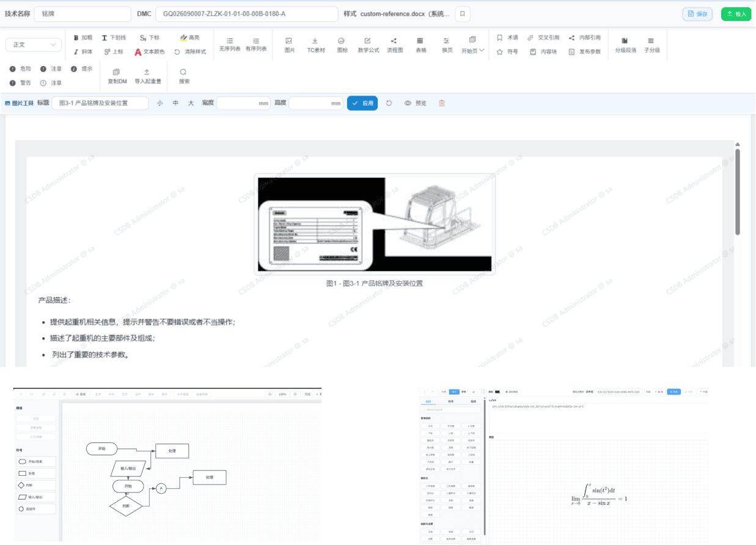Launch the 流程图 flowchart tool

click(x=395, y=45)
